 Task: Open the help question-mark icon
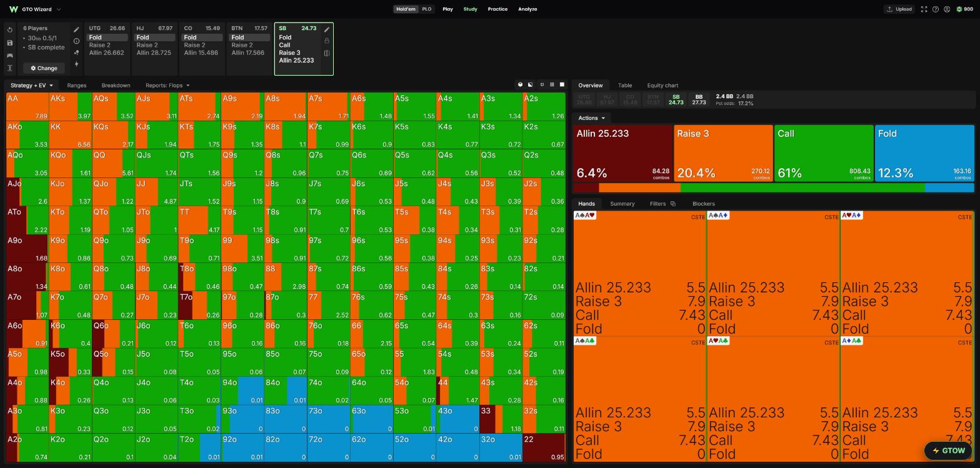[936, 9]
